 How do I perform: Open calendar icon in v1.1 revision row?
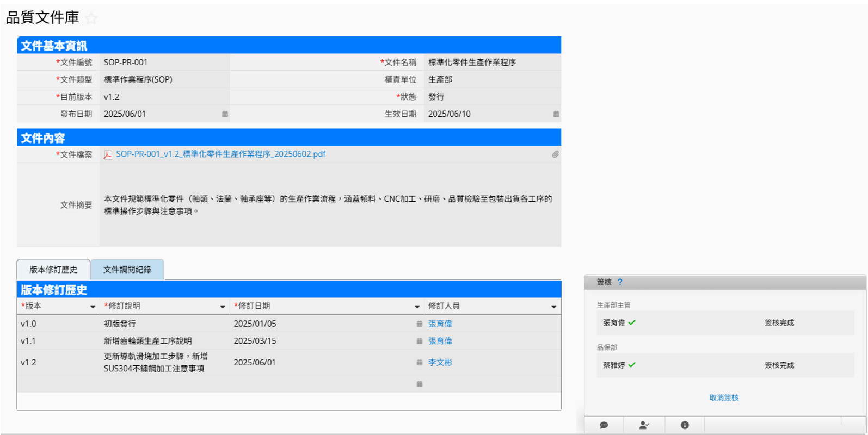click(419, 341)
